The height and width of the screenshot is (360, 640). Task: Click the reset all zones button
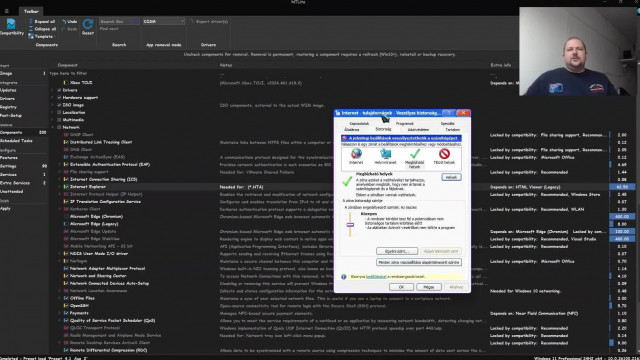click(x=419, y=262)
